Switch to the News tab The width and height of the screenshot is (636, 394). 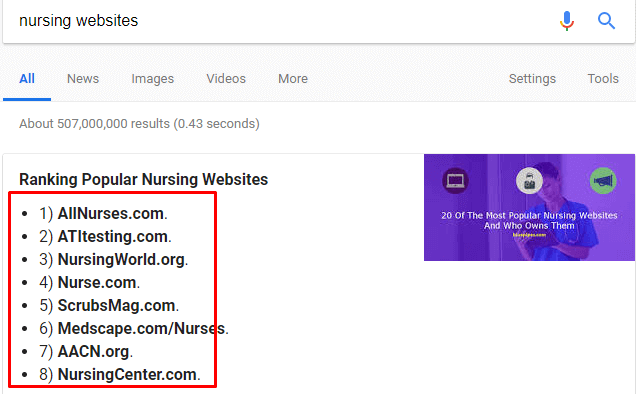click(83, 78)
